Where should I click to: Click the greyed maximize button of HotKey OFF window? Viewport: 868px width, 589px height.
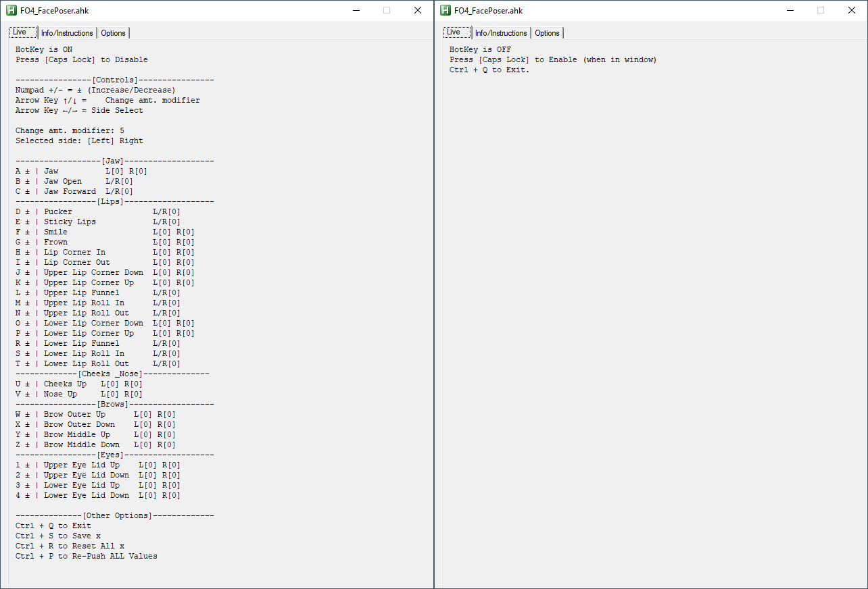[821, 10]
